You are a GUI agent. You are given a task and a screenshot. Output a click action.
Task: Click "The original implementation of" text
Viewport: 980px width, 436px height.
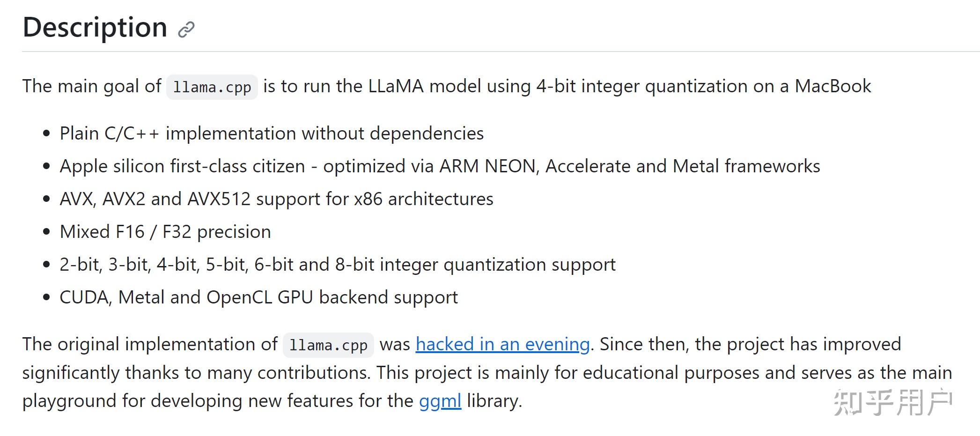click(x=150, y=344)
